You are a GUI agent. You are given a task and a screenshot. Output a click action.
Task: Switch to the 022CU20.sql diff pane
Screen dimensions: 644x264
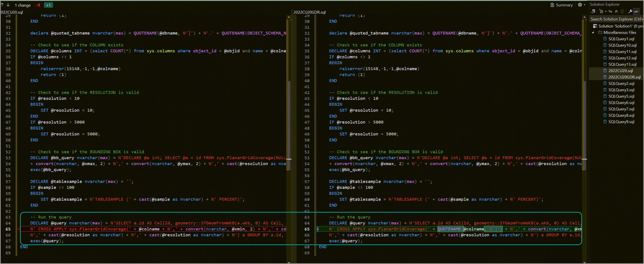(11, 12)
